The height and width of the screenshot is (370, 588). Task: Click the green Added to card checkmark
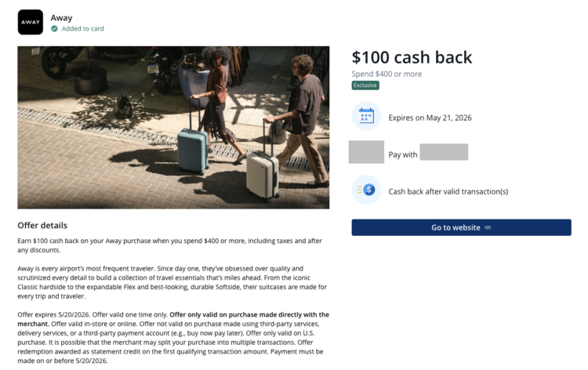(x=55, y=29)
